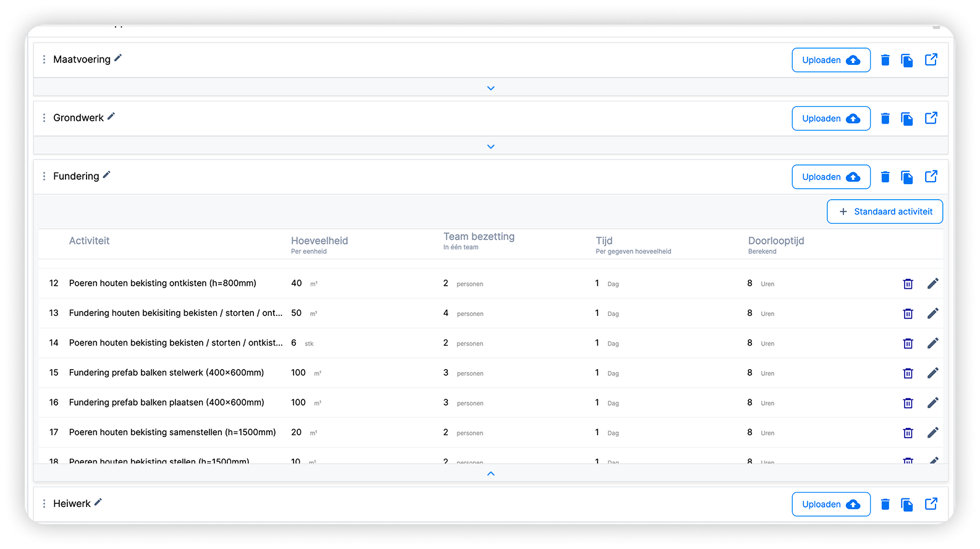
Task: Edit activity 15 prefab balken stelwerk
Action: coord(933,372)
